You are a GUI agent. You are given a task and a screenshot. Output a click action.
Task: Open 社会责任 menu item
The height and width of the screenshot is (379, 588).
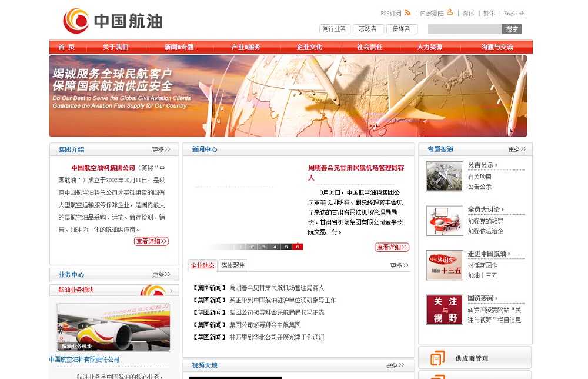pyautogui.click(x=369, y=47)
